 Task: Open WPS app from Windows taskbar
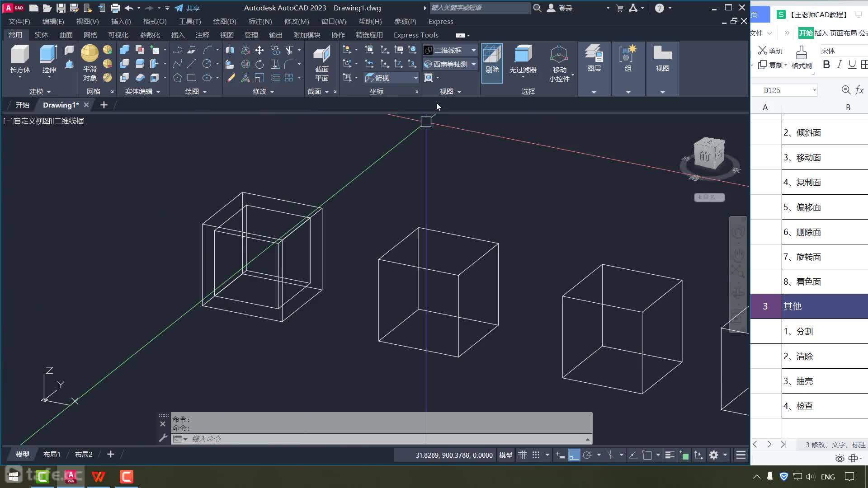click(x=98, y=476)
